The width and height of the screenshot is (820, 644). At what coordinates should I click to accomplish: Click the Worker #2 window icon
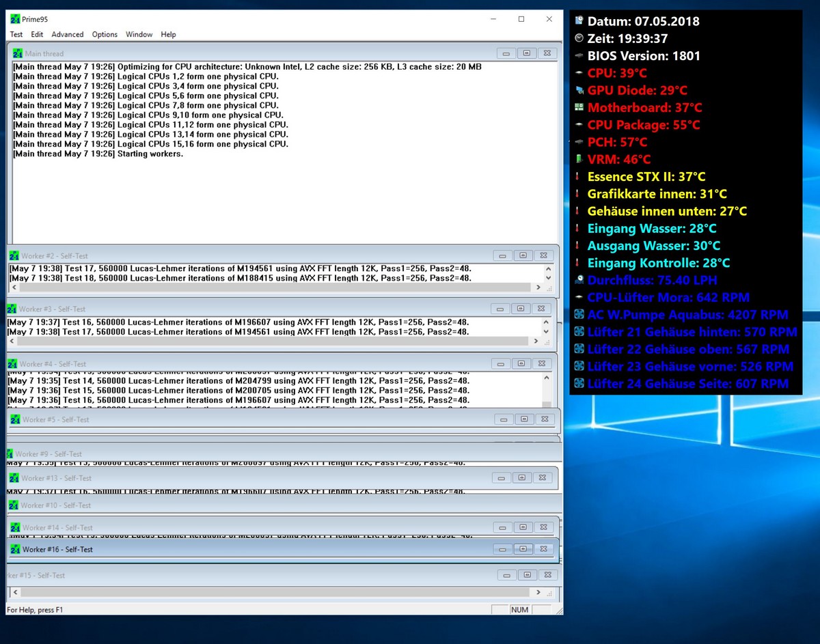coord(14,255)
